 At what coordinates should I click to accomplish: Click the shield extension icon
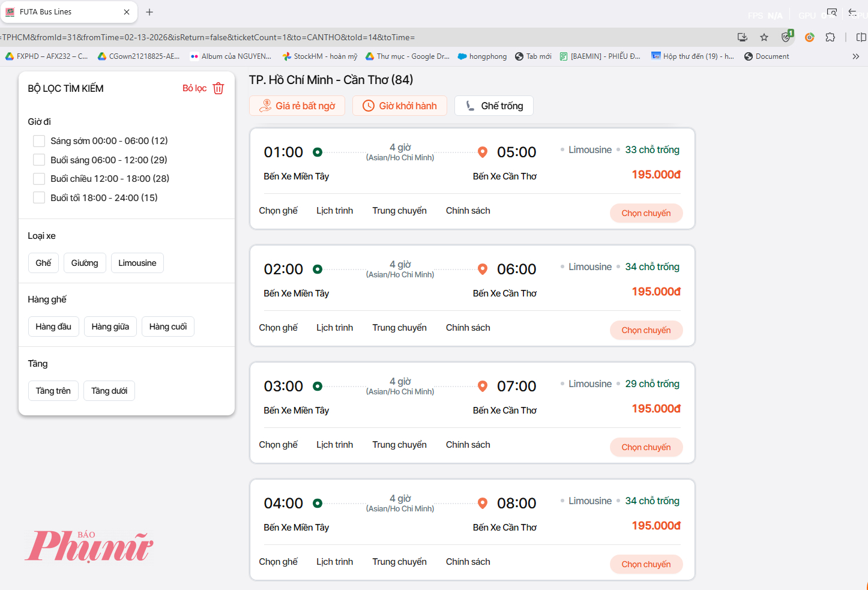[786, 37]
